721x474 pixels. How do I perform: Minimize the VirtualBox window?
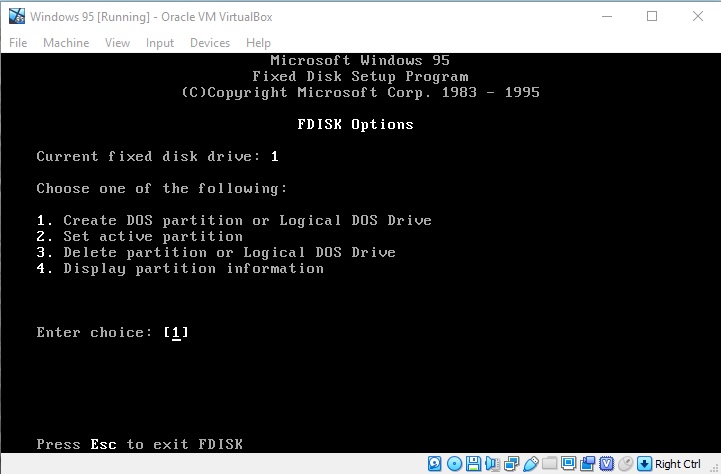[x=607, y=17]
